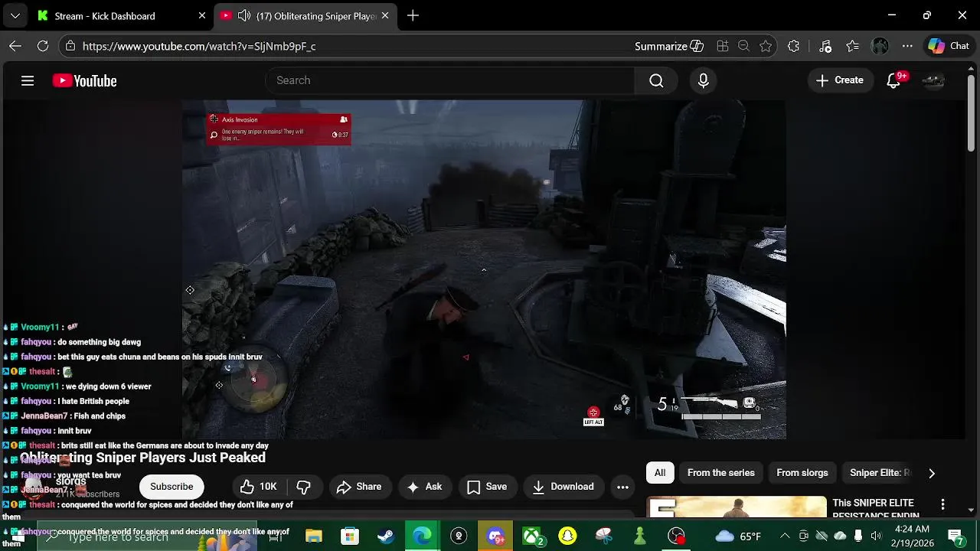Open YouTube notifications bell
This screenshot has height=551, width=980.
pos(893,80)
